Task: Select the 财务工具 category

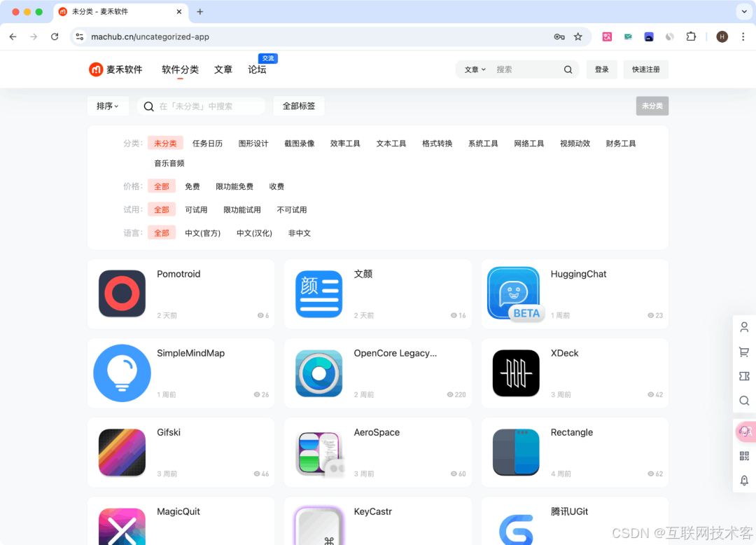Action: click(621, 143)
